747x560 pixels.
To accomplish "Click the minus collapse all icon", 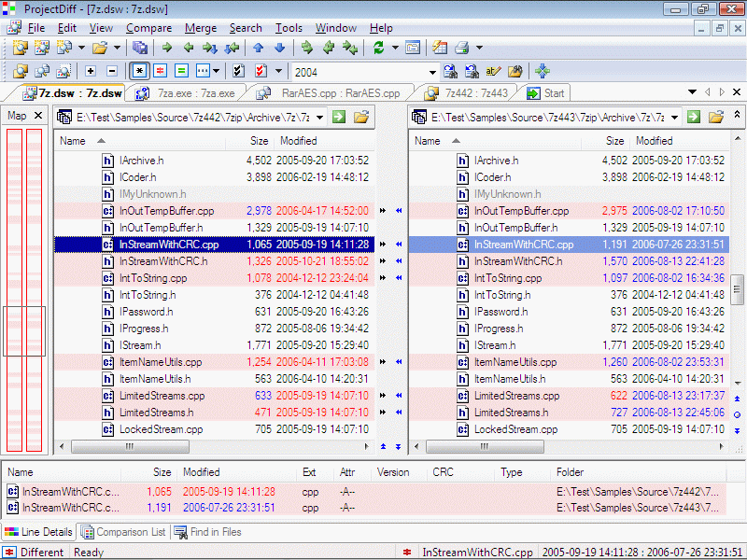I will tap(112, 71).
